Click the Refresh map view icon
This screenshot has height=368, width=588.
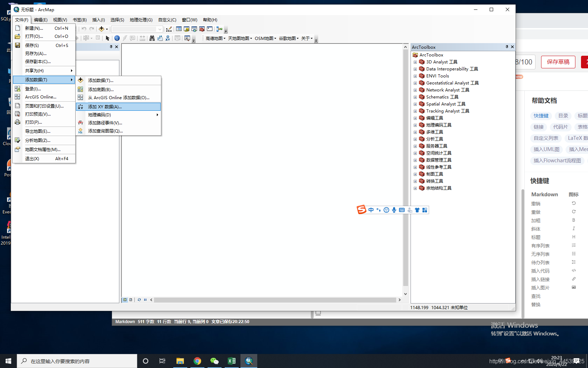click(x=139, y=300)
